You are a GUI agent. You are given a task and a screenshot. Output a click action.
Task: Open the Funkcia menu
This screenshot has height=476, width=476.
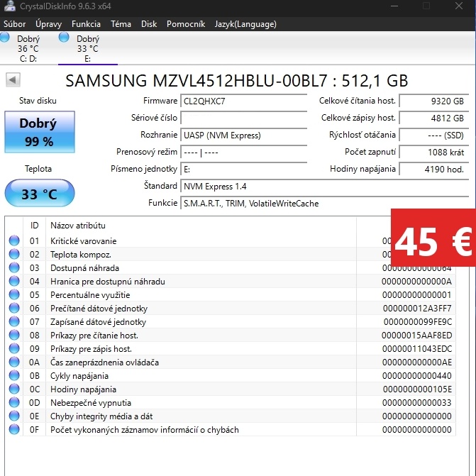87,24
